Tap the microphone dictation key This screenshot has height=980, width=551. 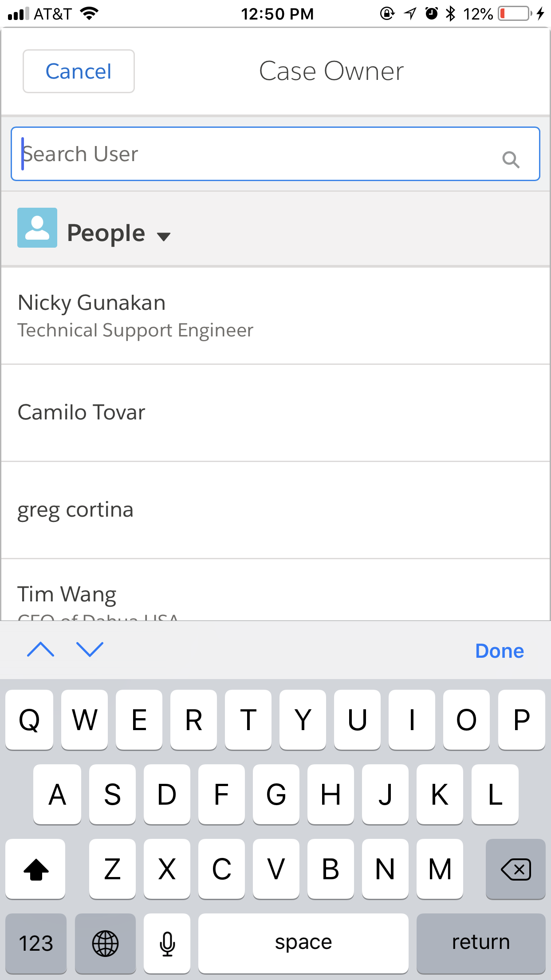(x=167, y=943)
